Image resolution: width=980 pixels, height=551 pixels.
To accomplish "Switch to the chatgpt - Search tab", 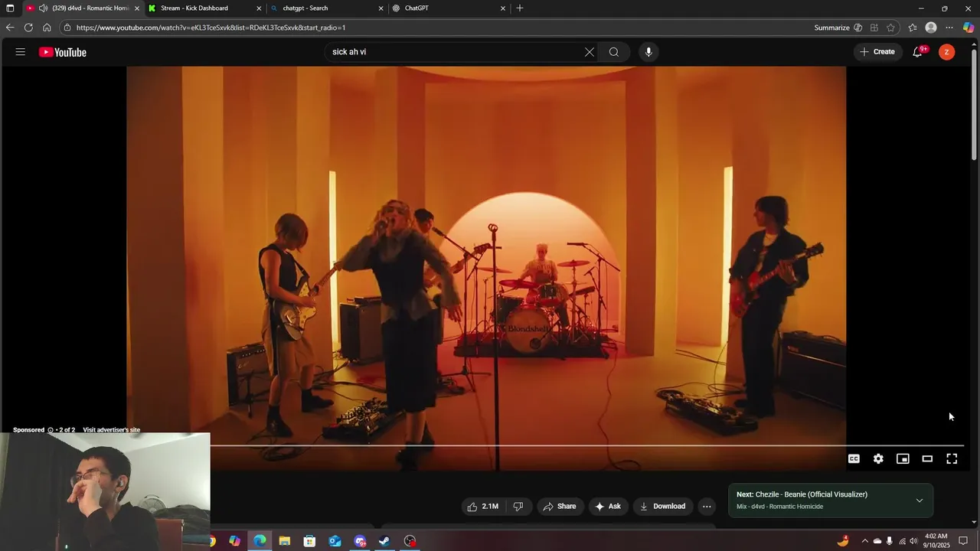I will tap(305, 8).
